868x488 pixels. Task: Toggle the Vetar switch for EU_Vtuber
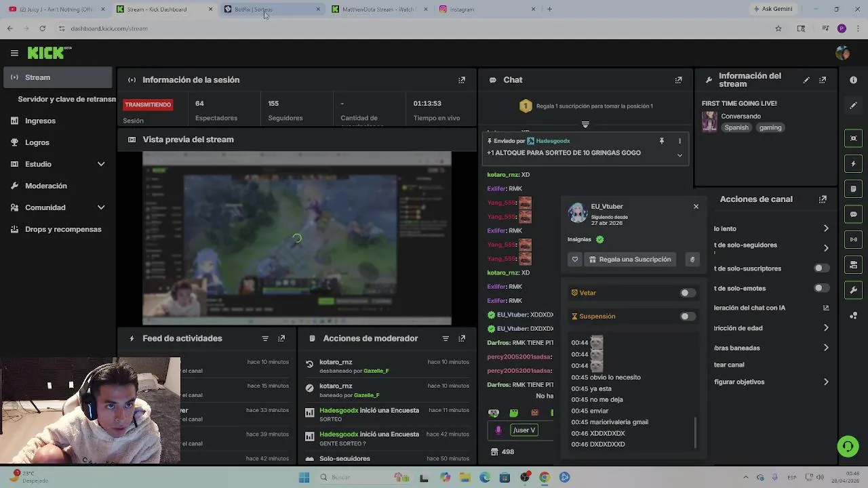point(687,293)
